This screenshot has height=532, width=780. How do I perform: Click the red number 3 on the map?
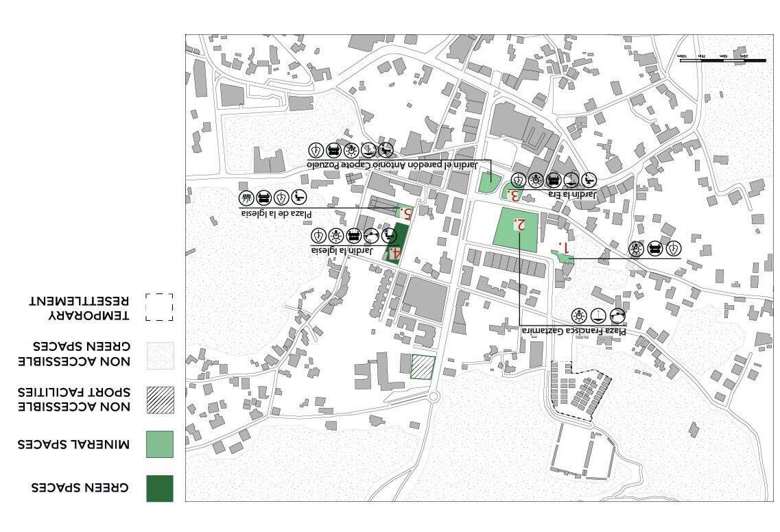(514, 195)
